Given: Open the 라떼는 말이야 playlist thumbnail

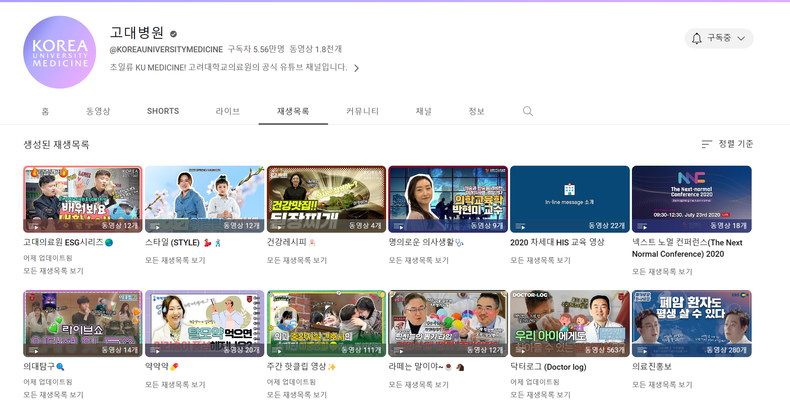Looking at the screenshot, I should (448, 323).
